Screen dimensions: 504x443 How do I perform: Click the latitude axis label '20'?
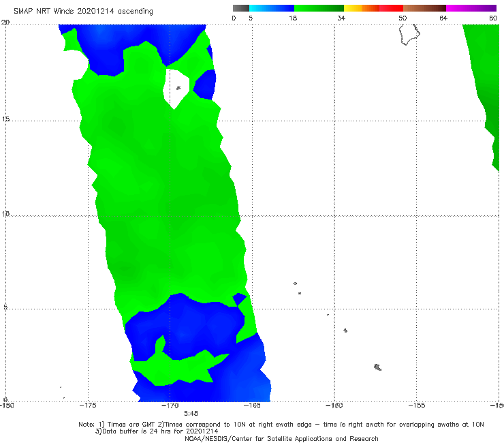point(5,22)
